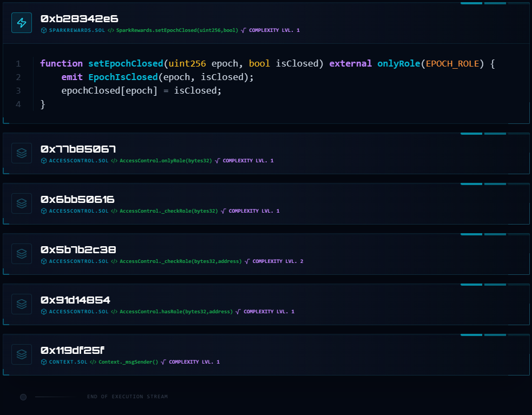Click the checkmark icon beside AccessControl.hasRole

point(237,311)
